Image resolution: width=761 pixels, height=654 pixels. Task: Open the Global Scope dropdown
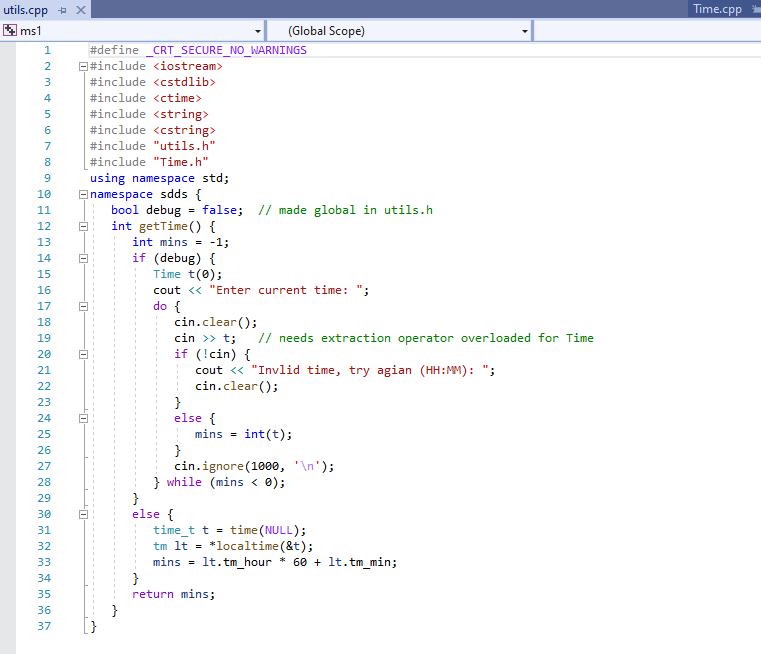(x=525, y=31)
